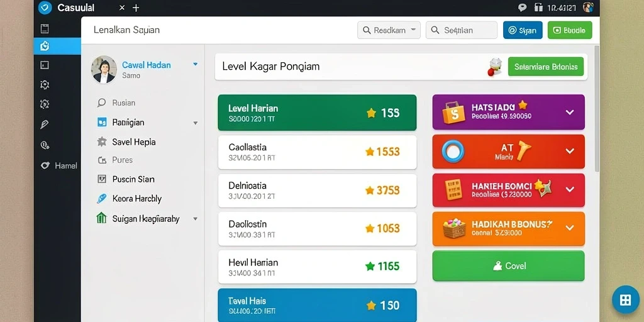
Task: Click the blue ring icon on AT card
Action: coord(453,151)
